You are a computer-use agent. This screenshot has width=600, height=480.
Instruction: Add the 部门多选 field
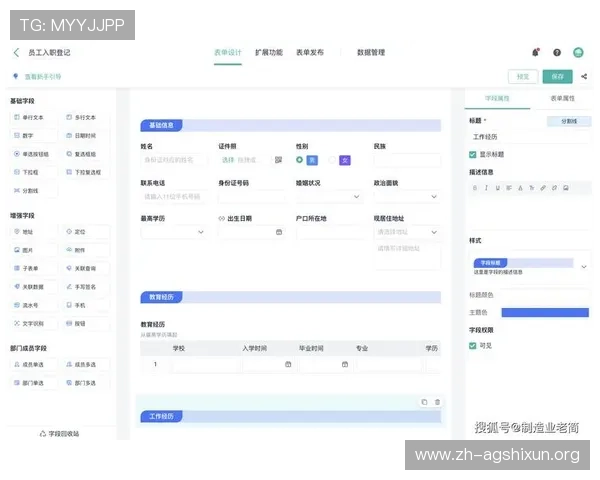coord(86,383)
